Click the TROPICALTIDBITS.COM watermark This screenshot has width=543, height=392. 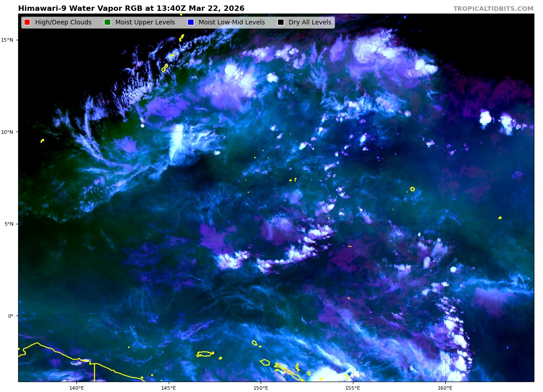(x=493, y=9)
